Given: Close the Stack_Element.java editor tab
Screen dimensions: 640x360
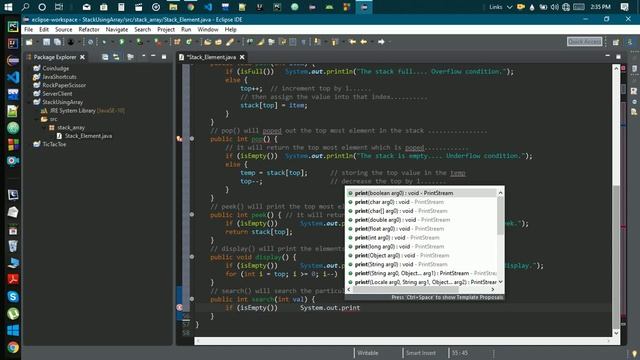Looking at the screenshot, I should (x=242, y=57).
